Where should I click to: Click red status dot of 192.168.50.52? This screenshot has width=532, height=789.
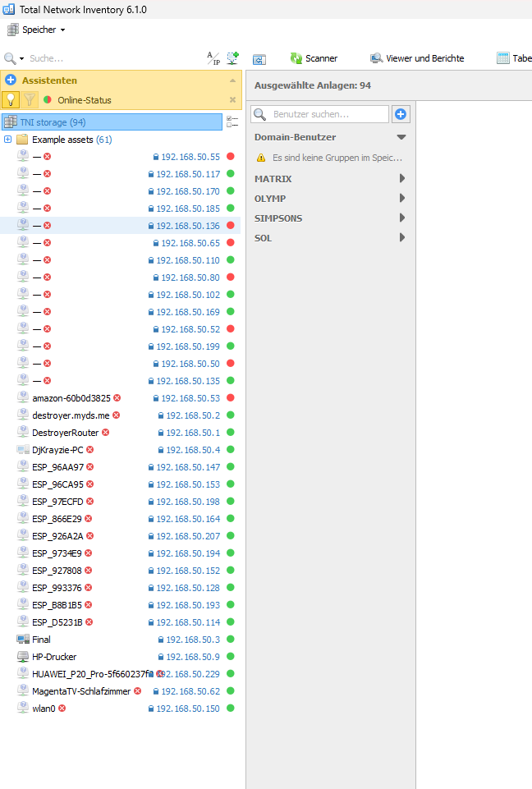point(231,328)
